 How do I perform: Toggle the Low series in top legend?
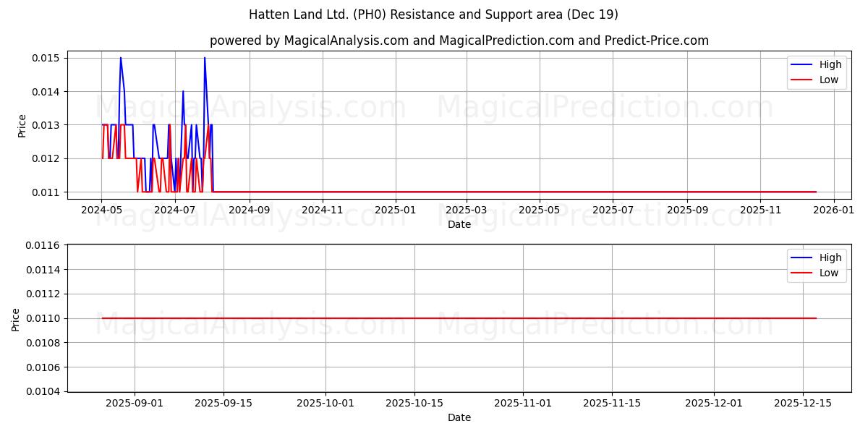[x=829, y=80]
